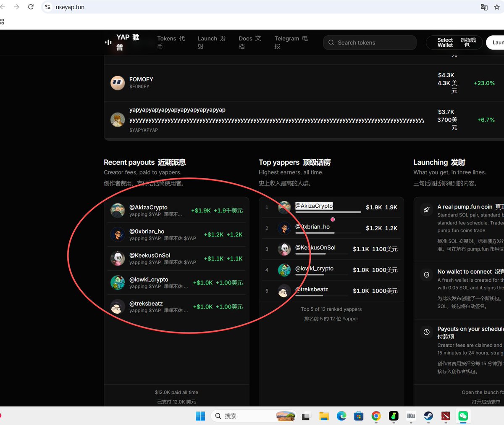
Task: Click the FOMOFY token avatar
Action: (x=118, y=83)
